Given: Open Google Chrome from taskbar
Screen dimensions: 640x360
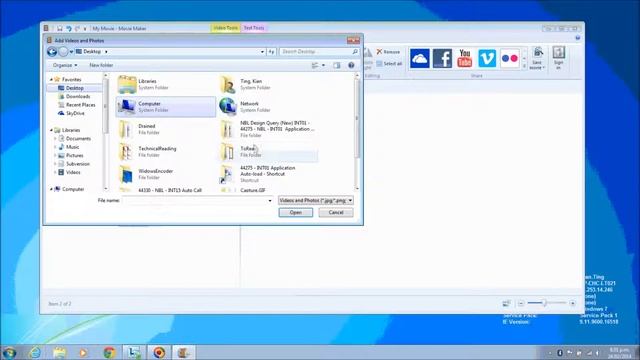Looking at the screenshot, I should click(109, 352).
